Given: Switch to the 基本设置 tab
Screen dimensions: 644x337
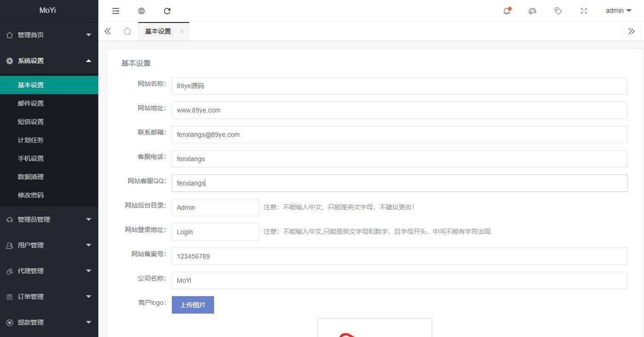Looking at the screenshot, I should 158,31.
